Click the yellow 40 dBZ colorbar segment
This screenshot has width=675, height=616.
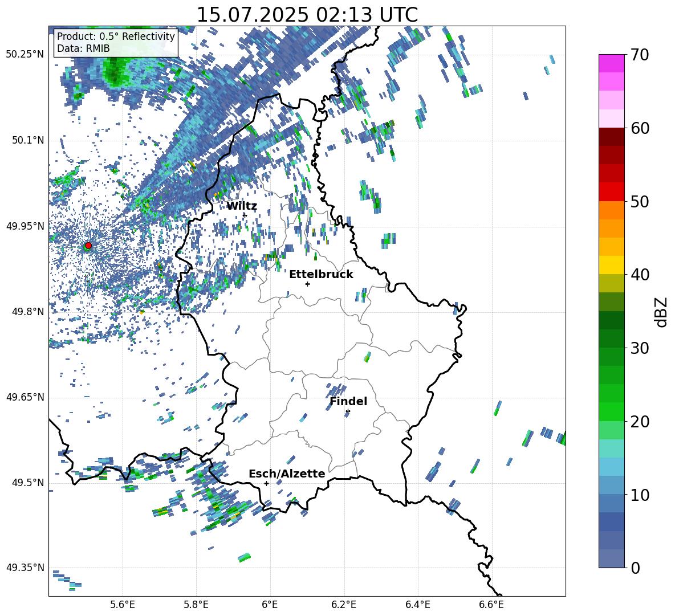[x=611, y=265]
